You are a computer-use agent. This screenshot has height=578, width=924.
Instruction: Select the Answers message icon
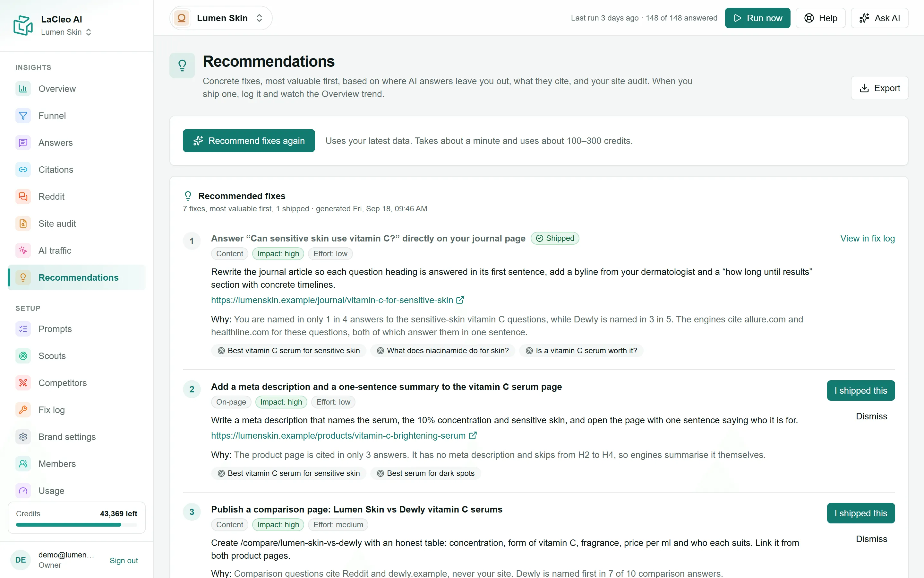23,143
